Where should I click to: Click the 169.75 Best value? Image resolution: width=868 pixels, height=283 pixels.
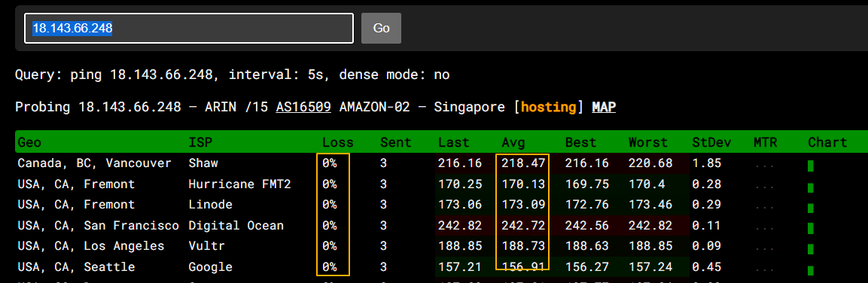tap(586, 184)
